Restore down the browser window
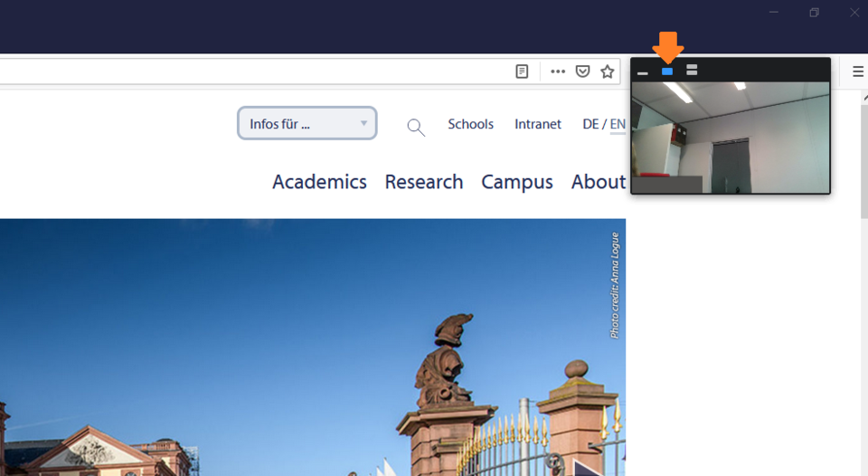 pyautogui.click(x=814, y=12)
